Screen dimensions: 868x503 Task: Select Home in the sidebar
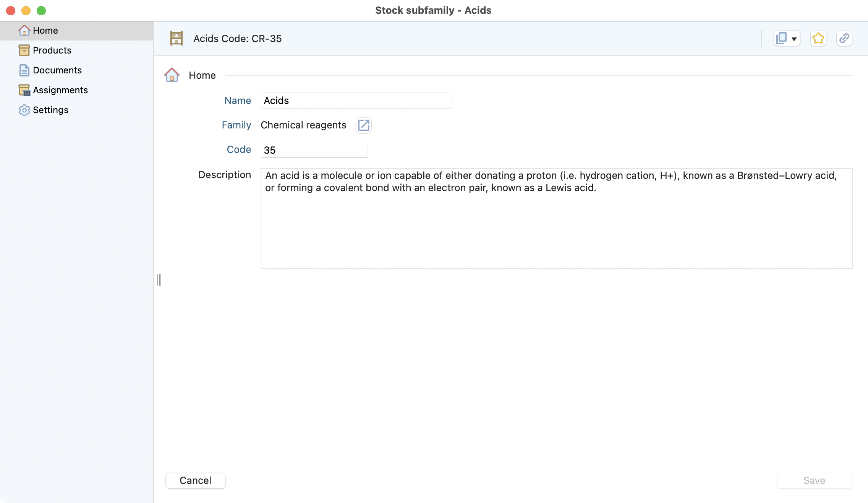[45, 30]
